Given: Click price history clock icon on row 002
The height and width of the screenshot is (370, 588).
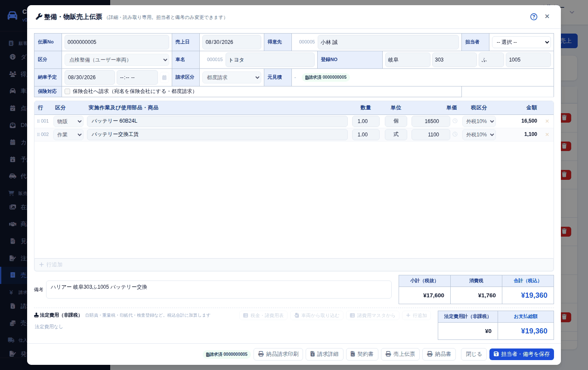Looking at the screenshot, I should (x=455, y=134).
